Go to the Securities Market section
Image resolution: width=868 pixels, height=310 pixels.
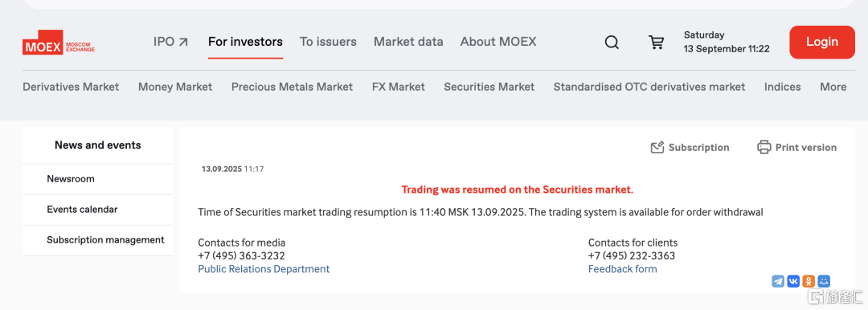tap(489, 87)
